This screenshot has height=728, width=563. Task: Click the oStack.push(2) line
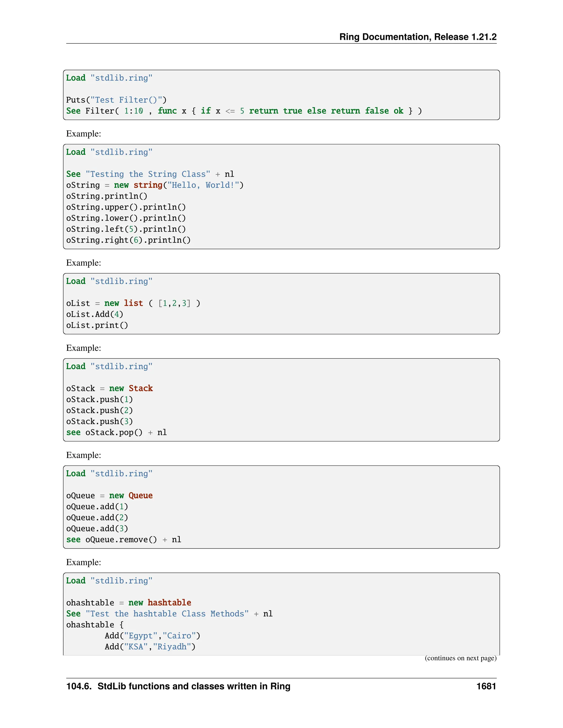(x=100, y=410)
